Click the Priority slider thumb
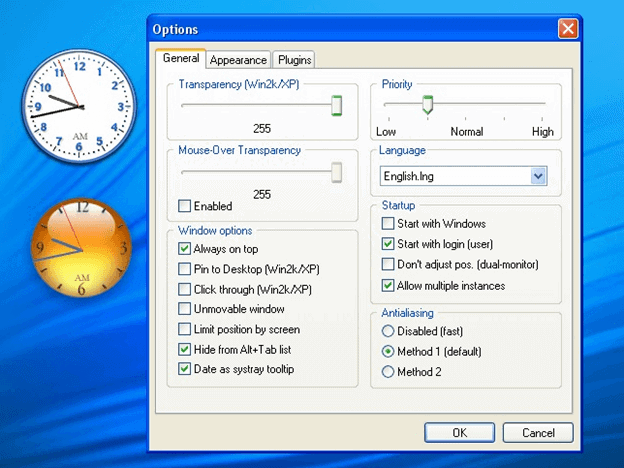 point(427,105)
